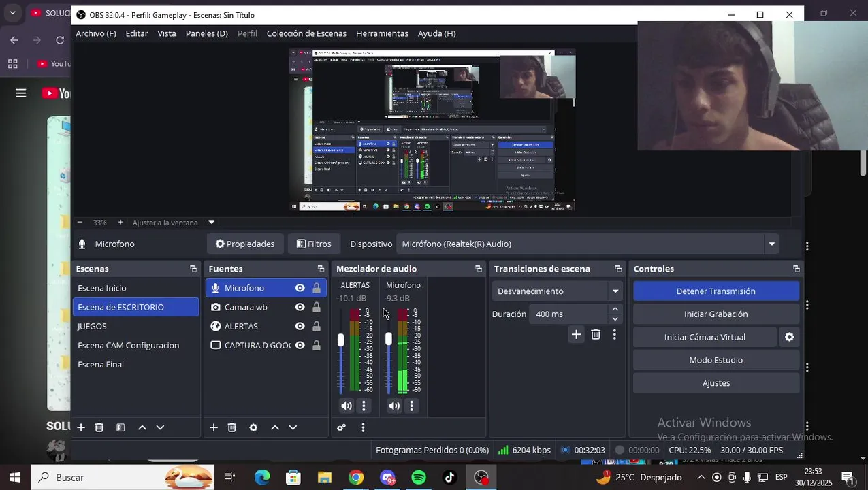Move source down in Fuentes list

(x=293, y=427)
